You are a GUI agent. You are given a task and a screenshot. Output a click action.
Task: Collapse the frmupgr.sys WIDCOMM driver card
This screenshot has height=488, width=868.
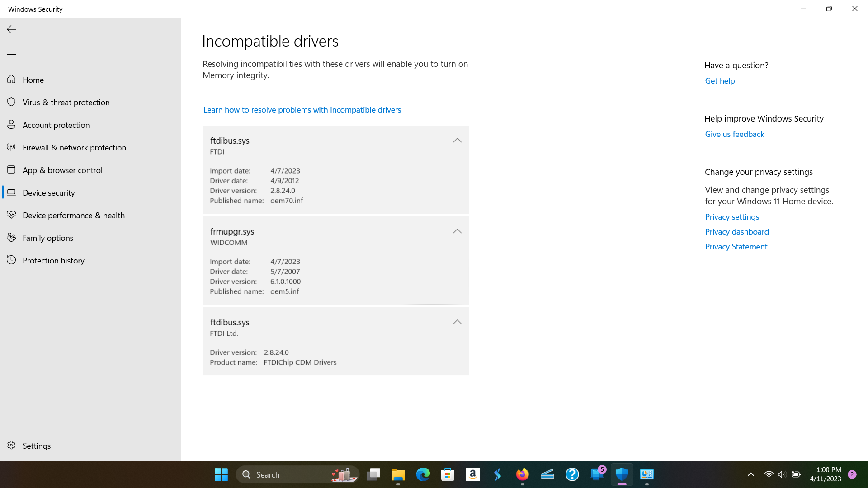457,231
